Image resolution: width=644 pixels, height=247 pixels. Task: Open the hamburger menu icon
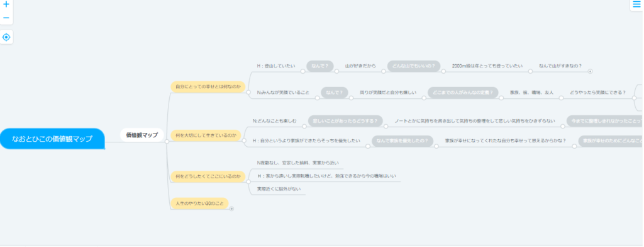tap(636, 4)
